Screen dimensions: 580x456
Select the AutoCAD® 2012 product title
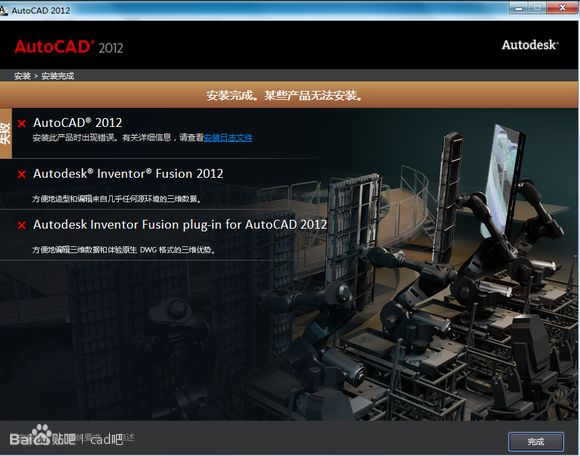click(77, 123)
